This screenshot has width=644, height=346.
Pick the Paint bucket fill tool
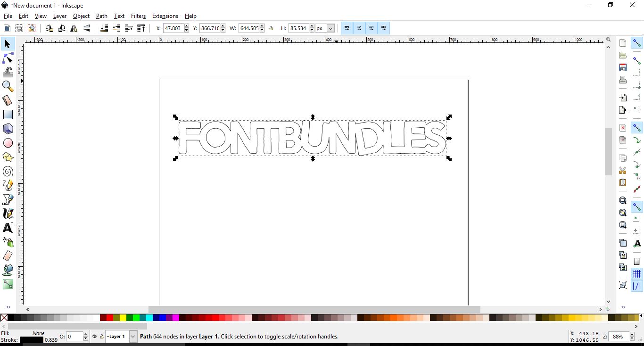tap(8, 270)
